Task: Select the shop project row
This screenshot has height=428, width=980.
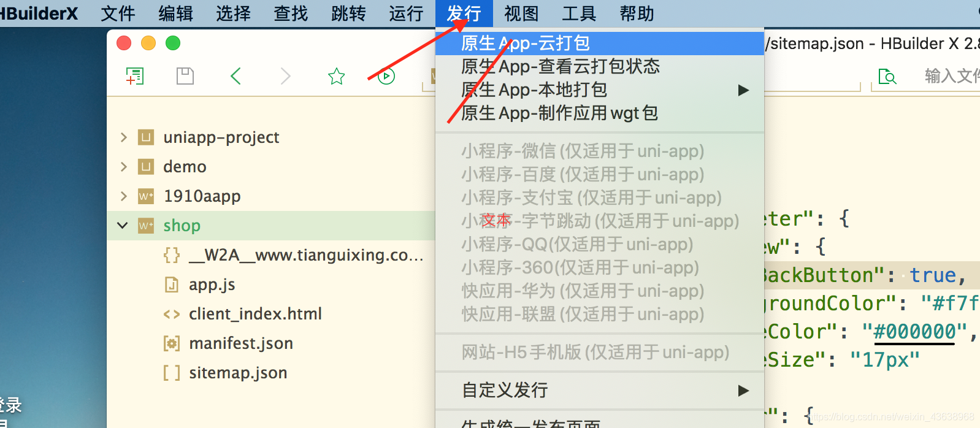Action: pyautogui.click(x=271, y=225)
